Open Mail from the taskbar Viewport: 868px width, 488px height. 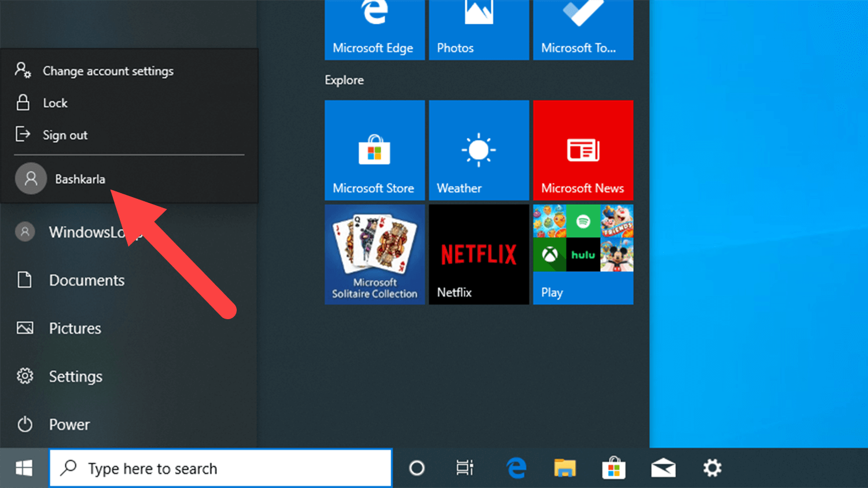(x=663, y=468)
